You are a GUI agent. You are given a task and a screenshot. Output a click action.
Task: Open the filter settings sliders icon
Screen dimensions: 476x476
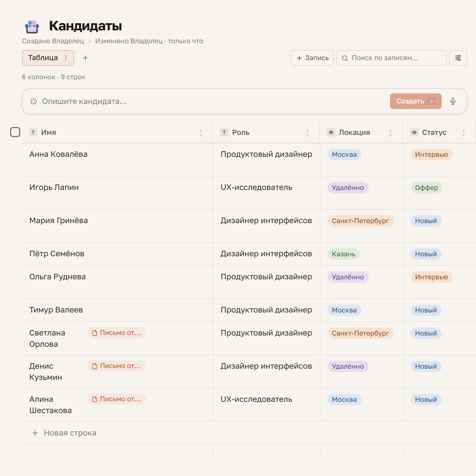point(458,58)
